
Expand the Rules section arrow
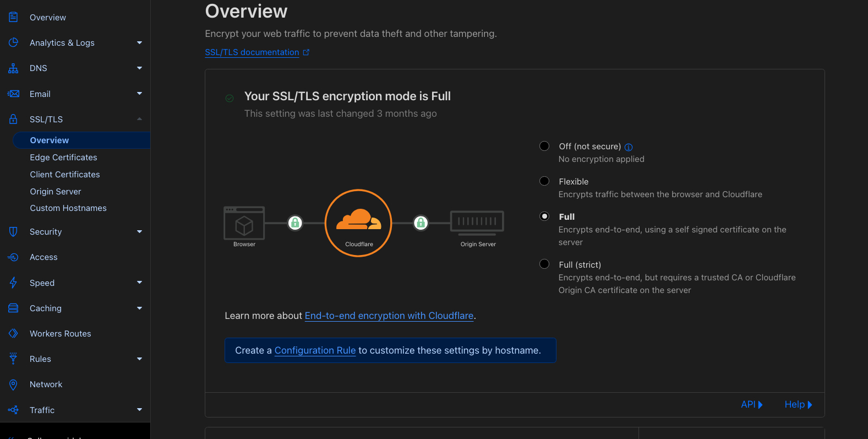coord(139,359)
